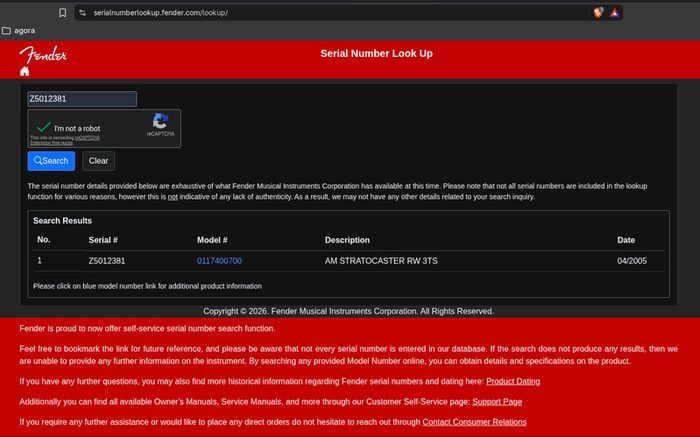Click the 04/2005 date cell

point(632,261)
